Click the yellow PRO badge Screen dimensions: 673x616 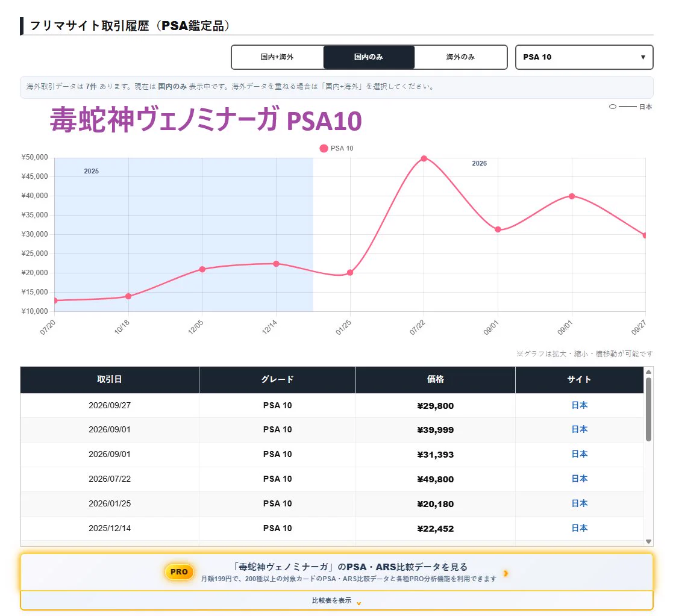tap(179, 572)
